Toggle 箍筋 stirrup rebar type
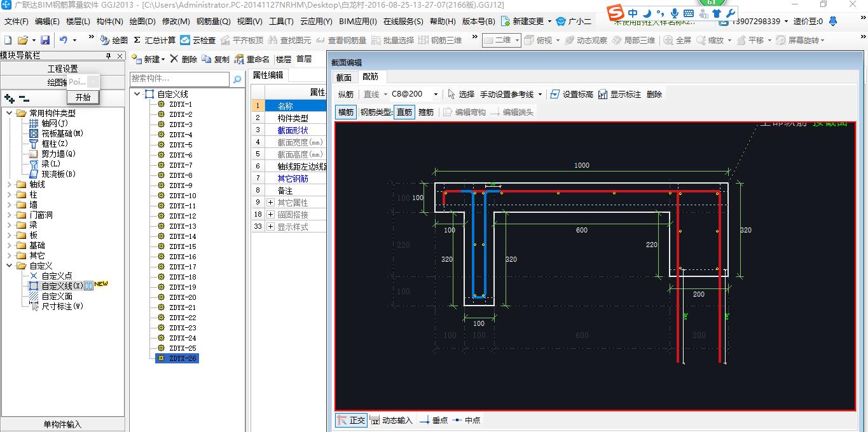The image size is (868, 432). coord(426,112)
